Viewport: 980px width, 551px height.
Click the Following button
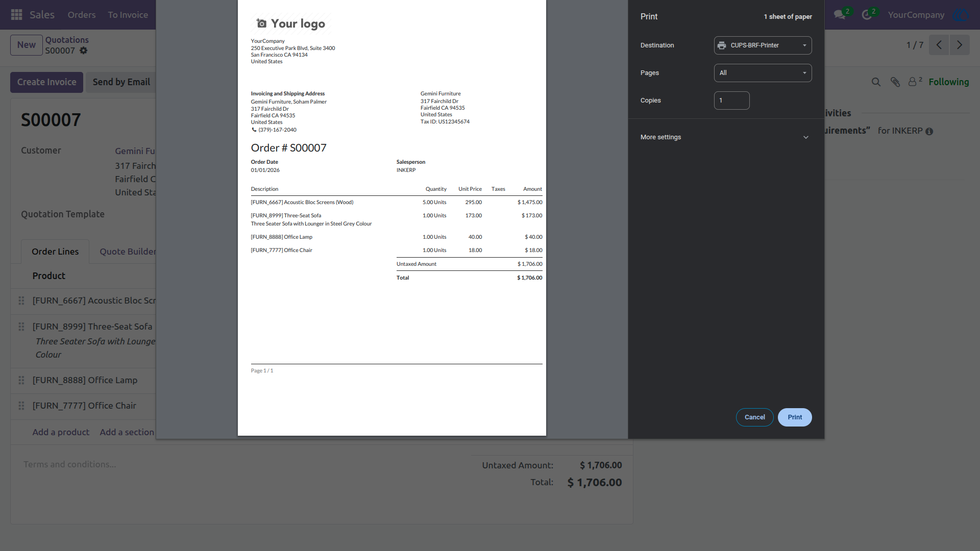pyautogui.click(x=948, y=82)
